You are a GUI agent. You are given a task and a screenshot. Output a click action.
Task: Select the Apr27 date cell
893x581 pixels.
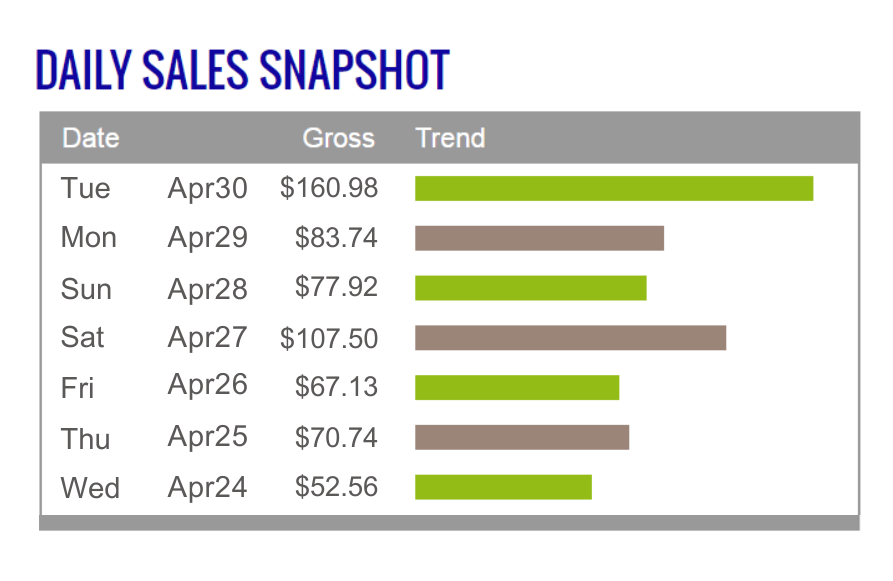tap(207, 337)
